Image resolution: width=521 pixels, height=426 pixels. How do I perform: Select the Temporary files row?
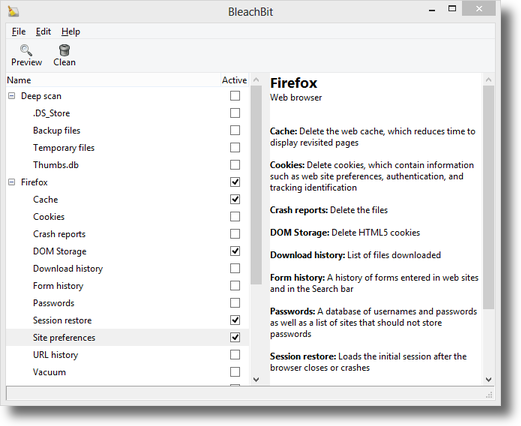127,147
